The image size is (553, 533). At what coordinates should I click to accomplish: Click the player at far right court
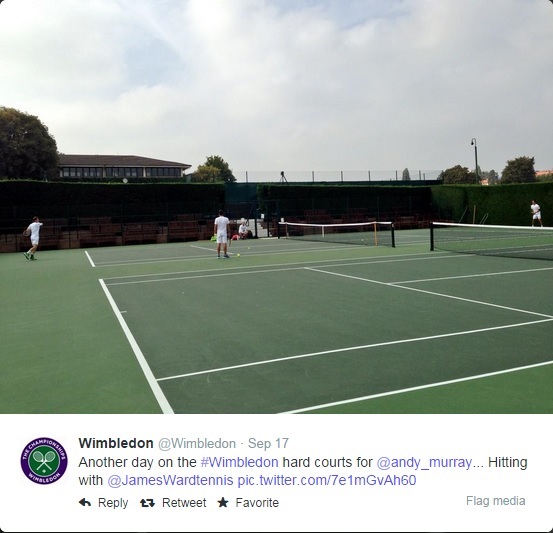(536, 213)
